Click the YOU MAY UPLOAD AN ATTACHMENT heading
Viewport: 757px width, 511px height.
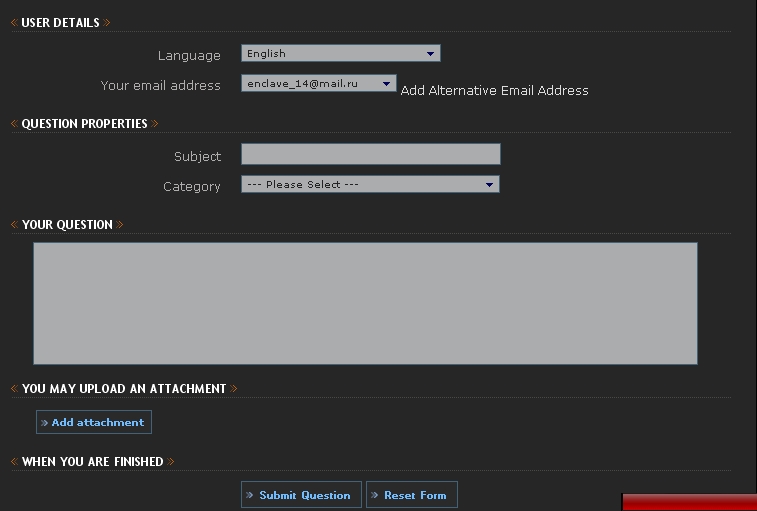pyautogui.click(x=124, y=389)
